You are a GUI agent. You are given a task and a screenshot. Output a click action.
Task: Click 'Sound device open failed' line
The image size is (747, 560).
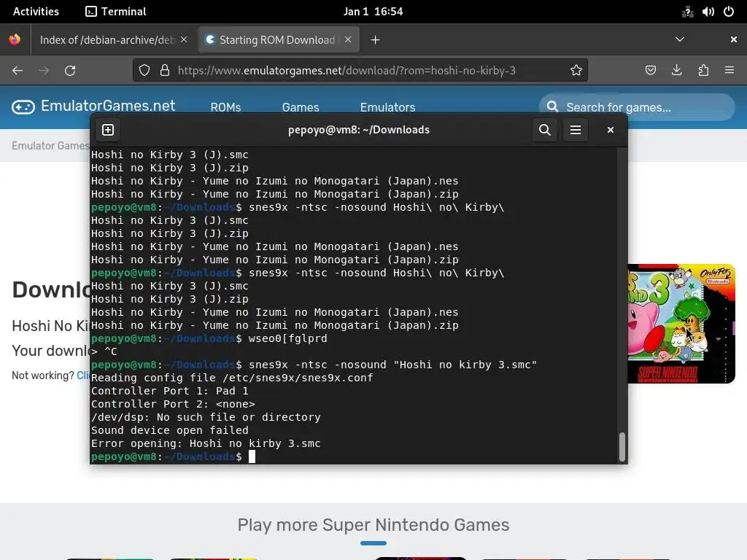click(x=169, y=430)
